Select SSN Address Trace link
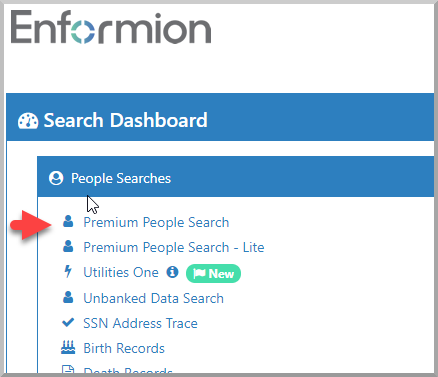This screenshot has width=438, height=377. [x=140, y=323]
